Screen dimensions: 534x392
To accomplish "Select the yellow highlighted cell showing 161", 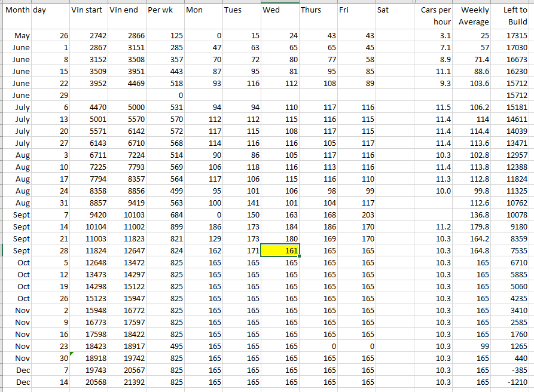I will [280, 250].
